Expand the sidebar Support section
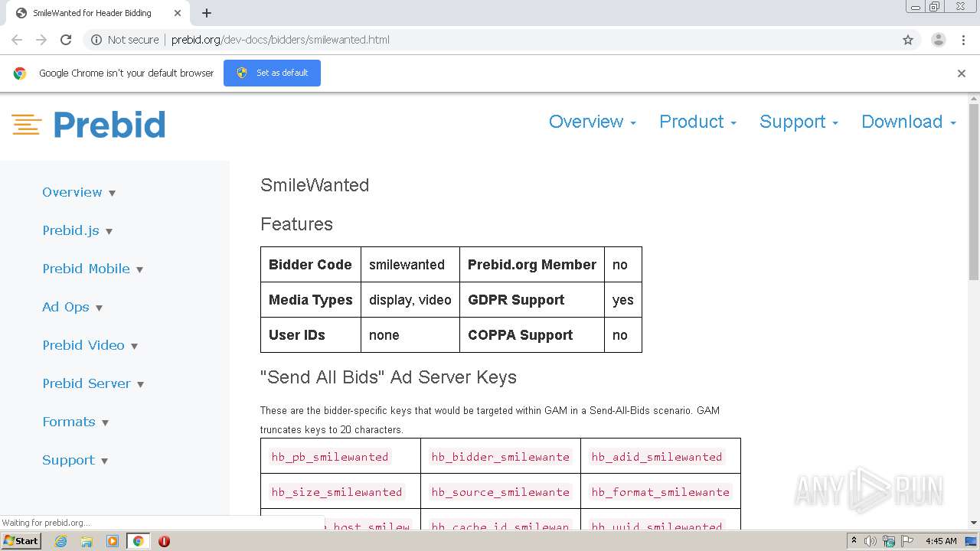 75,460
